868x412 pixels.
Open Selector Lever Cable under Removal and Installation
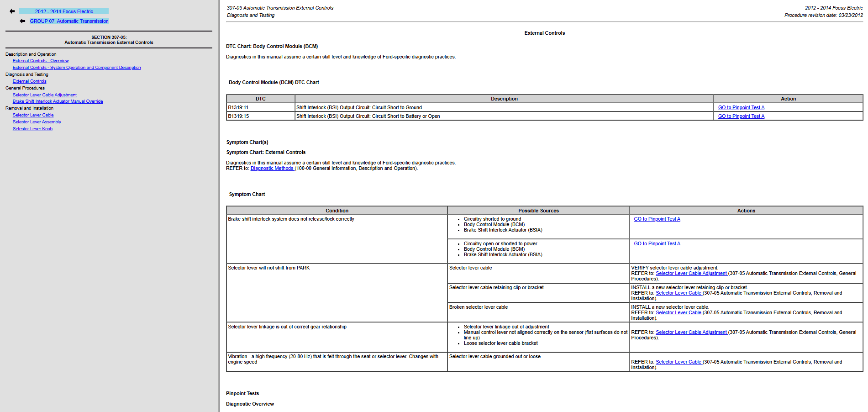pyautogui.click(x=33, y=115)
